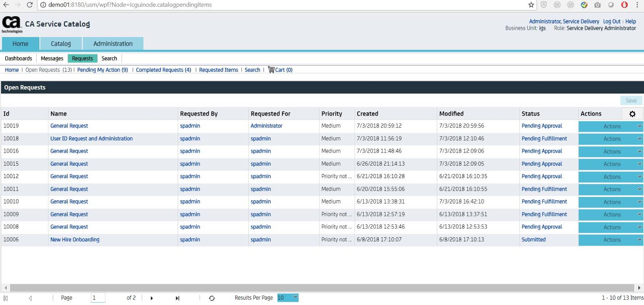Open Results Per Page dropdown
Viewport: 644px width, 305px height.
(x=288, y=298)
